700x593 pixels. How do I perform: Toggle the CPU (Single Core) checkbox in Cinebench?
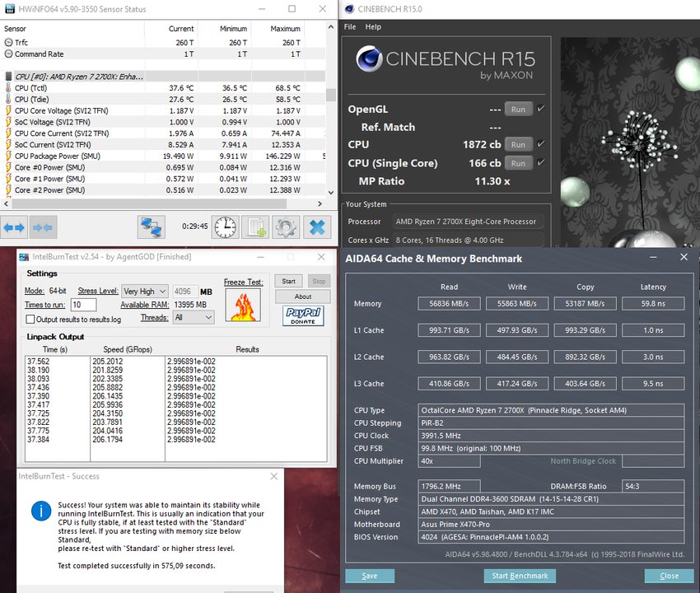click(x=540, y=162)
